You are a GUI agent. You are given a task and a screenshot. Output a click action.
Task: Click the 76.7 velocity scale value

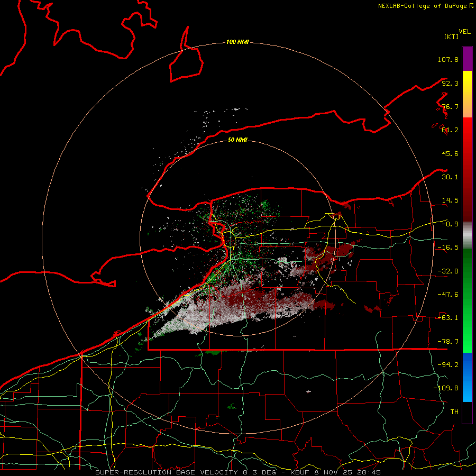coord(450,106)
